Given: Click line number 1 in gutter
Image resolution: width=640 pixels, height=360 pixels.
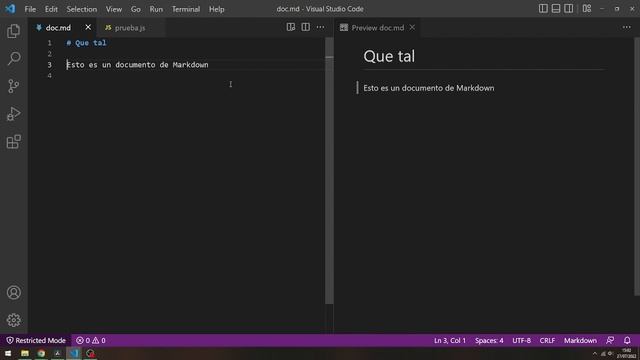Looking at the screenshot, I should click(49, 43).
